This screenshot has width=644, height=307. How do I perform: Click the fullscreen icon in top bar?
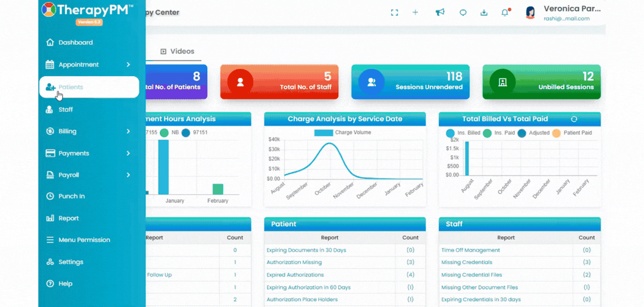(394, 13)
